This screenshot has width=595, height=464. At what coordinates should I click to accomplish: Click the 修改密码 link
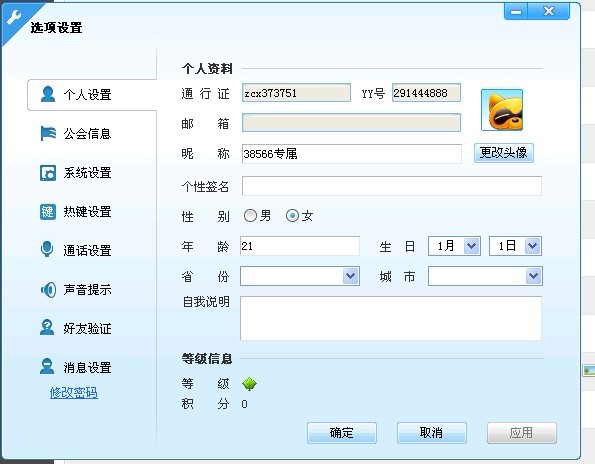(74, 393)
